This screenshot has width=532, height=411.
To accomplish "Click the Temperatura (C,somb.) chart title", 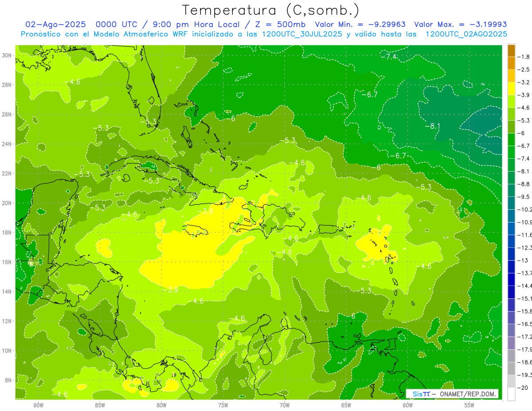I will 270,10.
